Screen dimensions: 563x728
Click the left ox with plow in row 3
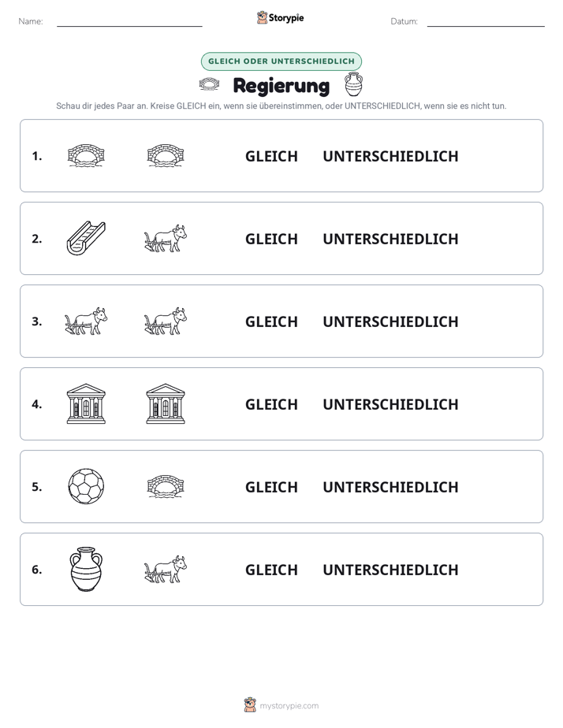tap(86, 321)
